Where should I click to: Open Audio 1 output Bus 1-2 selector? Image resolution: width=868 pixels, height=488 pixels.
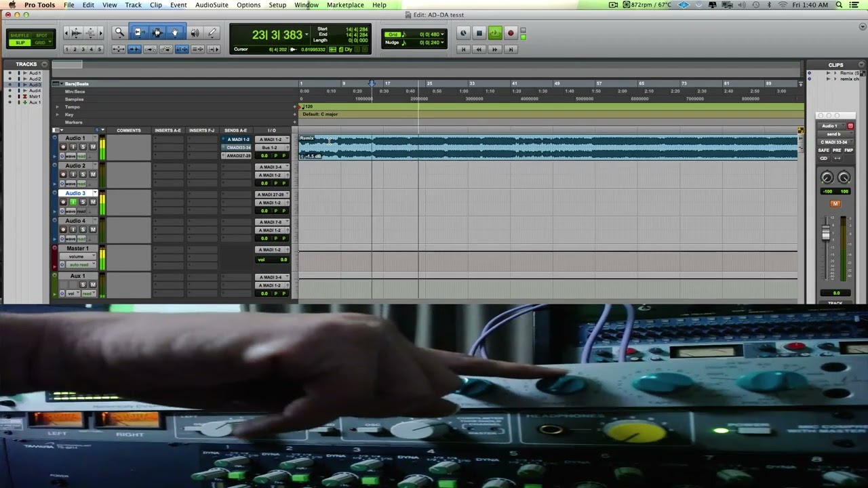coord(272,147)
